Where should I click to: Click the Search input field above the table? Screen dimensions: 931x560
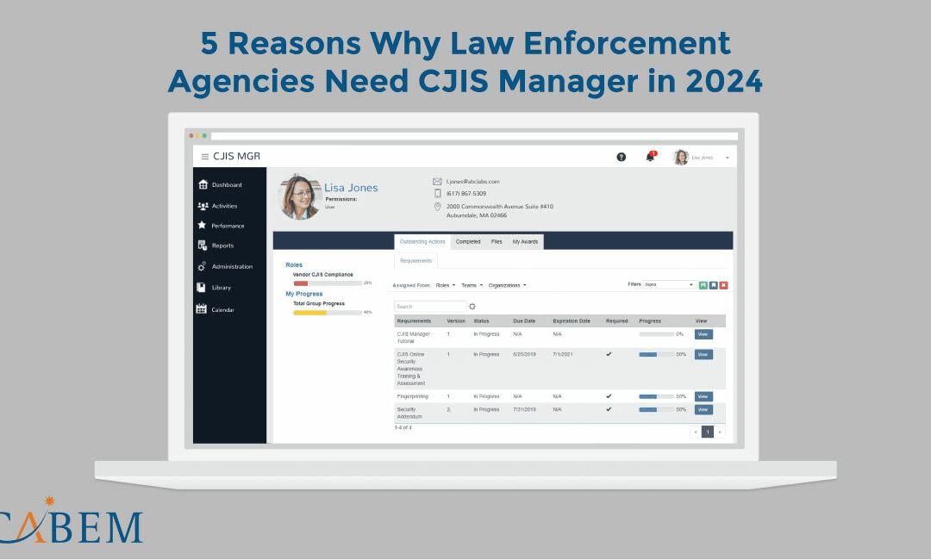click(x=430, y=307)
